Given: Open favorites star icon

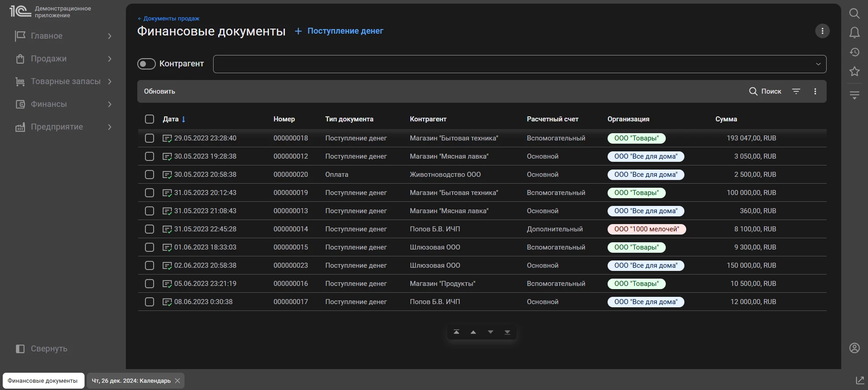Looking at the screenshot, I should click(854, 71).
